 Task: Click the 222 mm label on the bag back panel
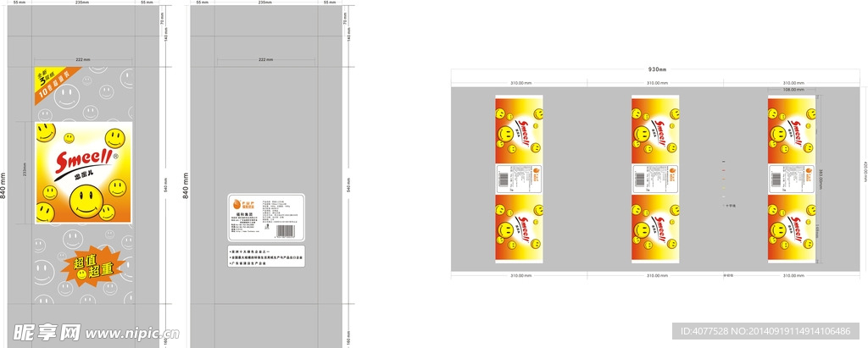tap(266, 59)
